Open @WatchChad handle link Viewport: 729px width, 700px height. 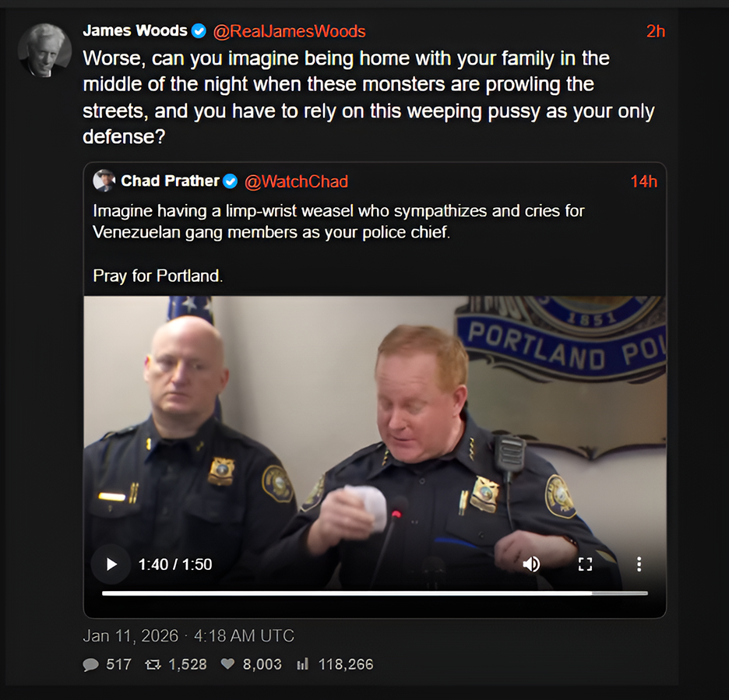click(x=296, y=181)
